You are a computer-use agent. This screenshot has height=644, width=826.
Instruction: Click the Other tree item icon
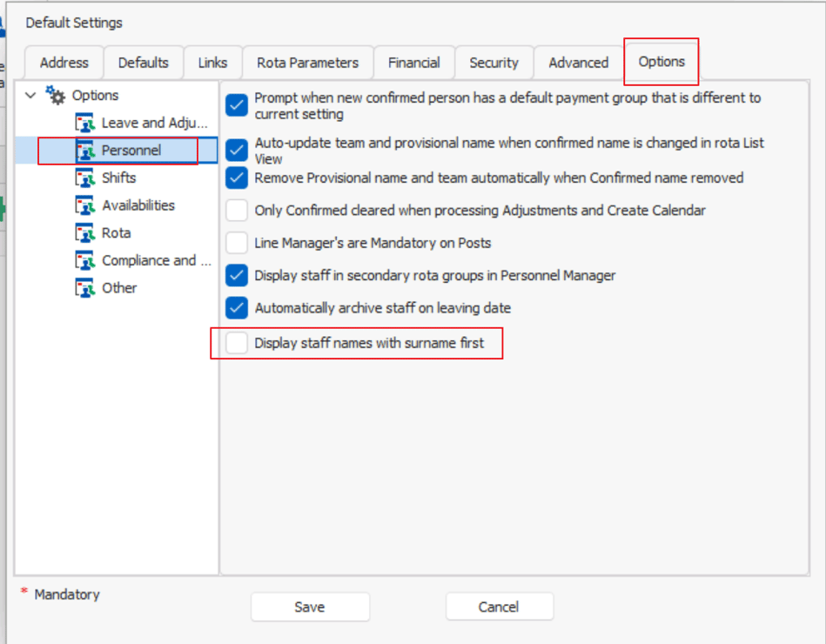pyautogui.click(x=84, y=288)
